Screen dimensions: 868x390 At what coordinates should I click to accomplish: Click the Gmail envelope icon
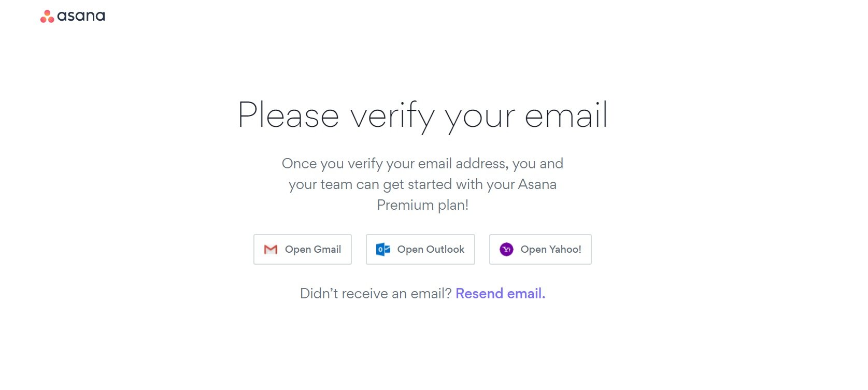(271, 250)
